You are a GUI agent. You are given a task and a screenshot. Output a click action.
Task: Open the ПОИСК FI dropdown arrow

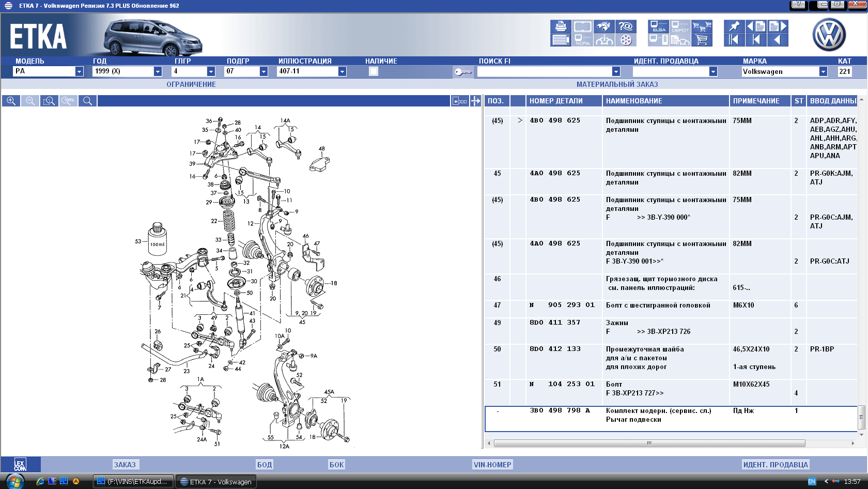(x=616, y=71)
